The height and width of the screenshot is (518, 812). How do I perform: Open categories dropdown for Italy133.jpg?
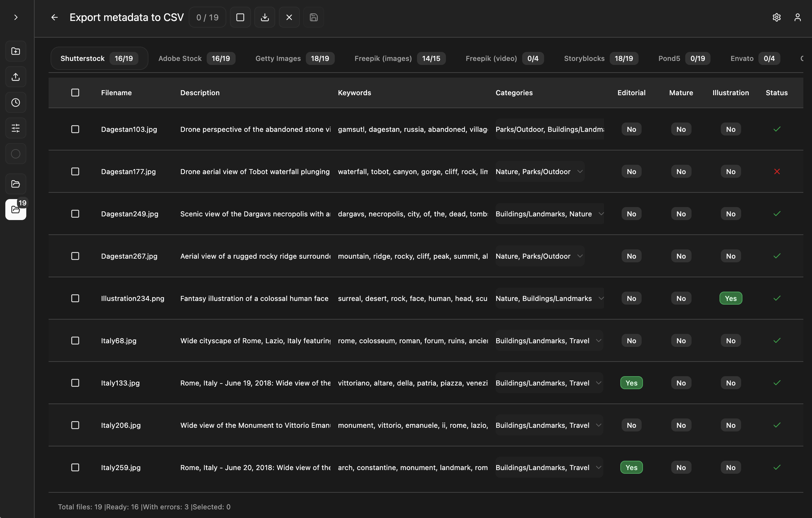[x=599, y=383]
